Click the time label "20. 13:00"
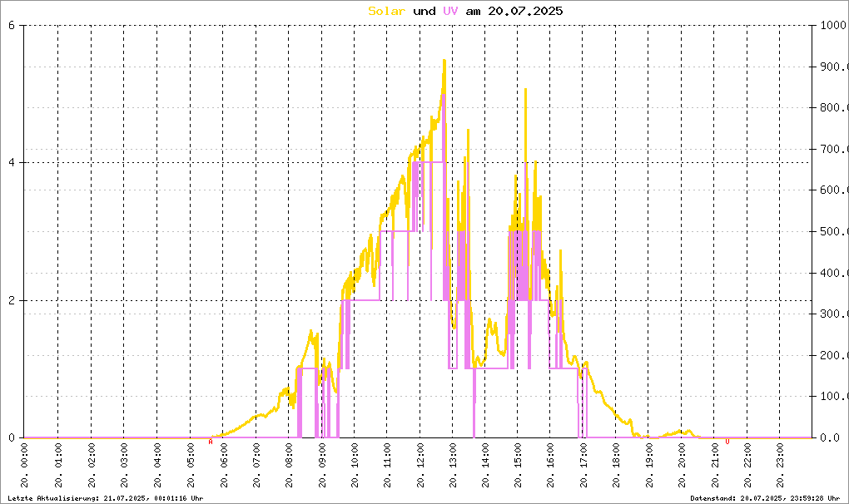This screenshot has height=504, width=849. point(453,465)
